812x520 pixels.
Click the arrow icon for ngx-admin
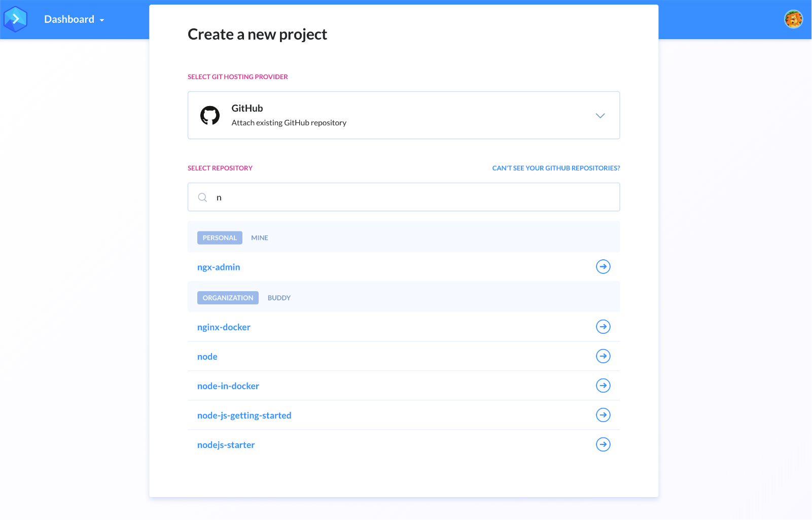(603, 266)
